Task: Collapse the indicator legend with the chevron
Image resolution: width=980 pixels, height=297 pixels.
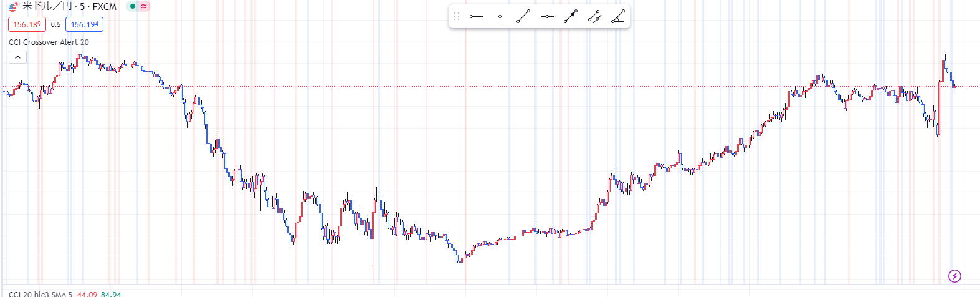Action: [x=17, y=57]
